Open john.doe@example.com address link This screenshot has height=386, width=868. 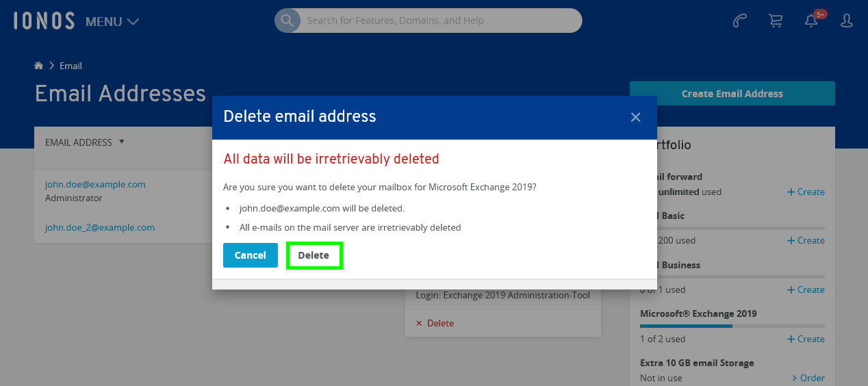[x=95, y=184]
